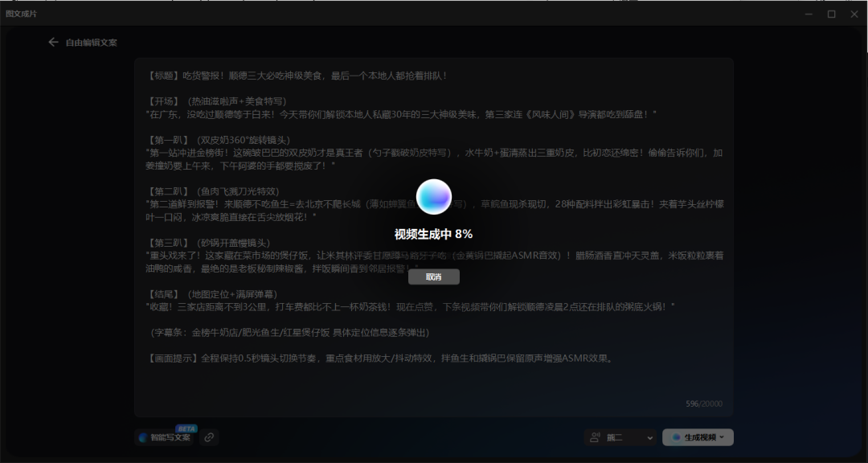This screenshot has height=463, width=868.
Task: Click the link icon next to 智能写文案
Action: pos(209,437)
